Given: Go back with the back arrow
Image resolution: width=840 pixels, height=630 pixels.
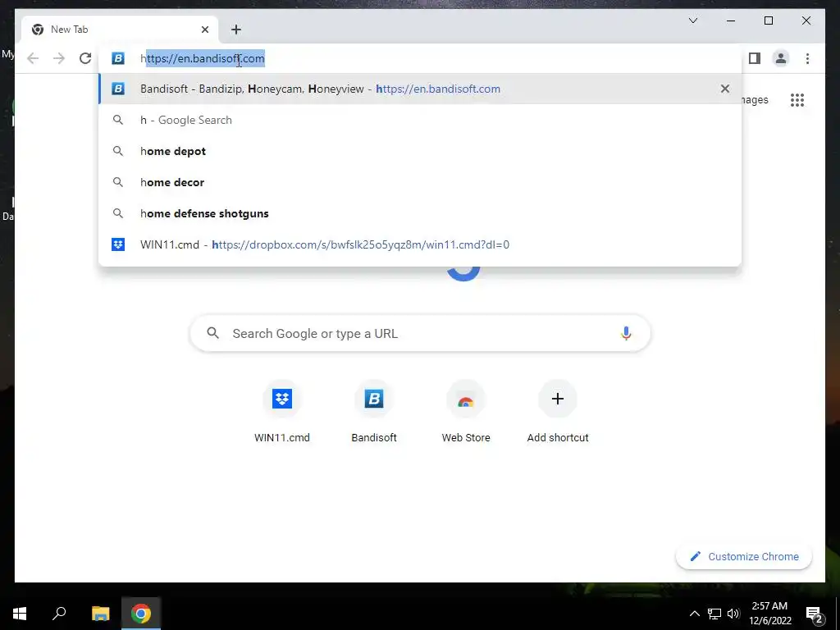Looking at the screenshot, I should pos(33,58).
